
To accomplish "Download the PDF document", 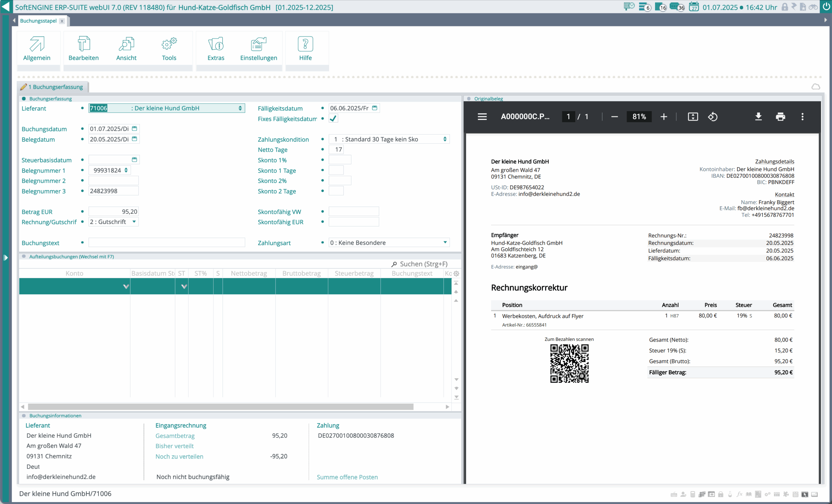I will [x=759, y=117].
